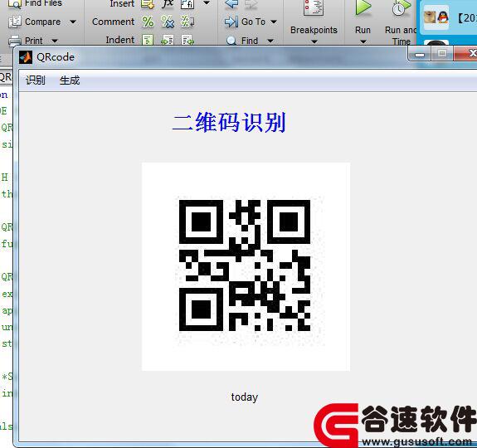Click the wrap comments icon
The height and width of the screenshot is (448, 477).
(187, 22)
